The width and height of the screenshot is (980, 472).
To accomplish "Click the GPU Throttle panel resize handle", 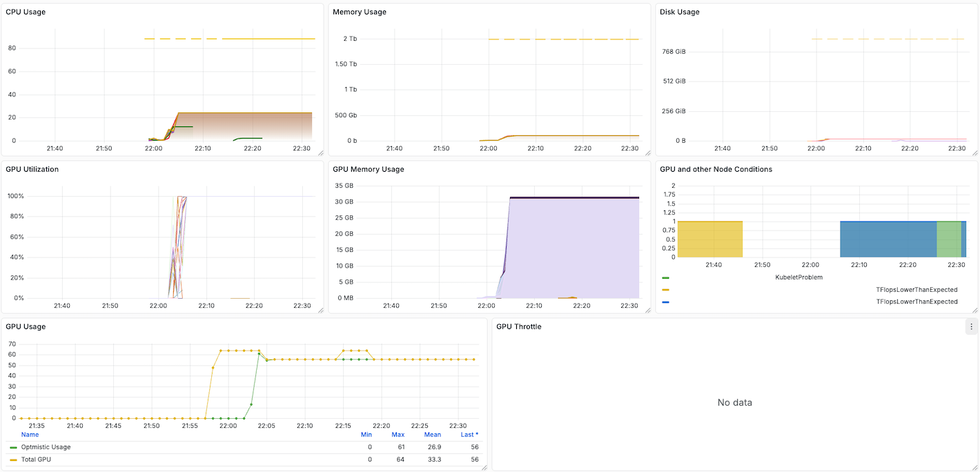I will [974, 468].
